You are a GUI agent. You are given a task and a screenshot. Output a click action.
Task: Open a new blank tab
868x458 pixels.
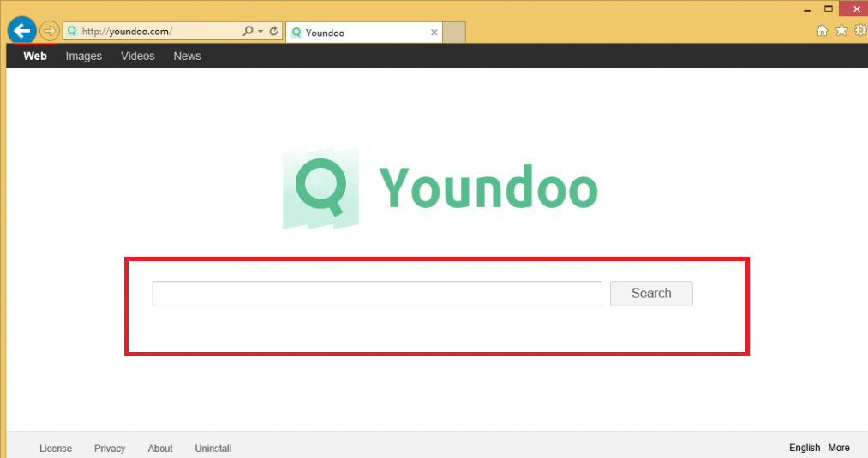[454, 33]
